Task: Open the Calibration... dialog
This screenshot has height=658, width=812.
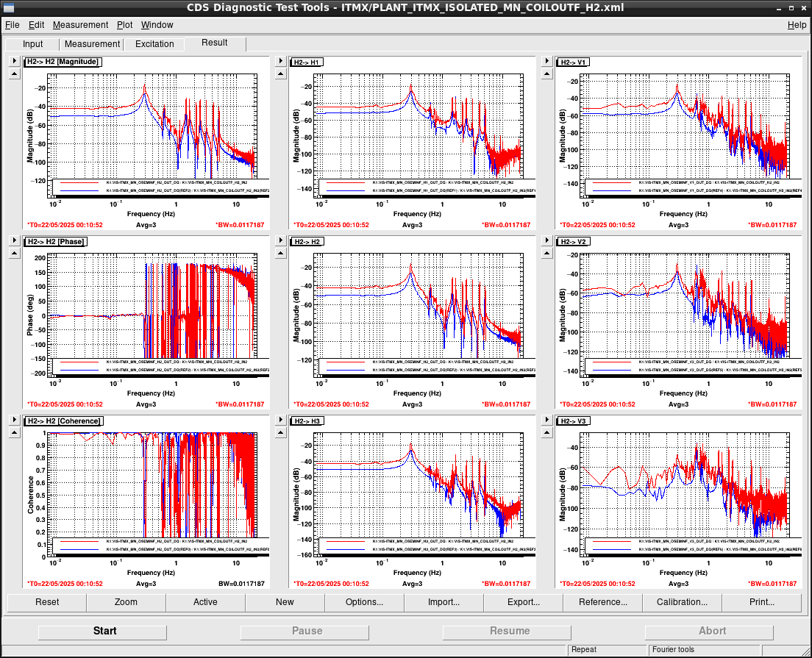Action: [x=682, y=602]
